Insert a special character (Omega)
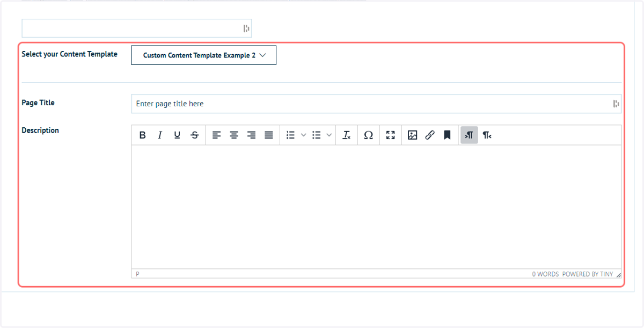The height and width of the screenshot is (328, 644). click(368, 135)
